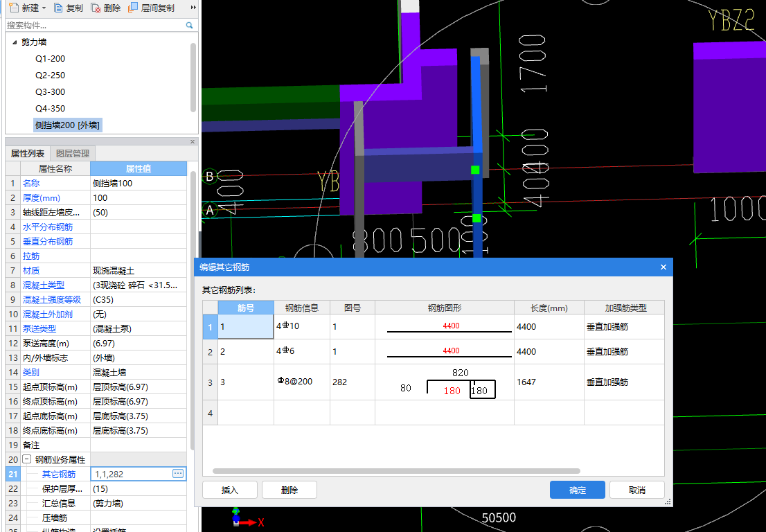Image resolution: width=766 pixels, height=532 pixels.
Task: Click the 泵送类型 value (混凝土泵)
Action: pyautogui.click(x=139, y=329)
